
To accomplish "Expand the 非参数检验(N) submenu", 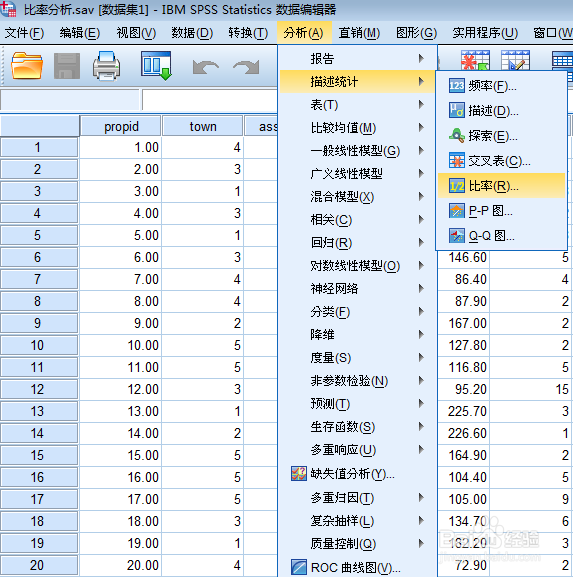I will click(x=358, y=381).
